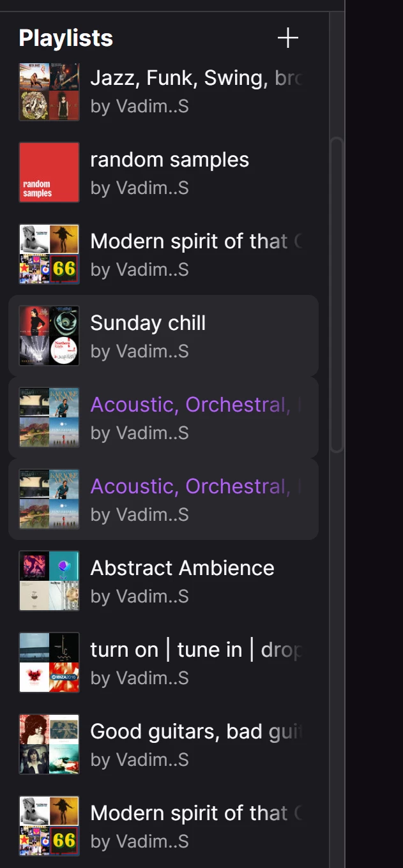This screenshot has width=403, height=868.
Task: Select the Abstract Ambience playlist title
Action: point(182,568)
